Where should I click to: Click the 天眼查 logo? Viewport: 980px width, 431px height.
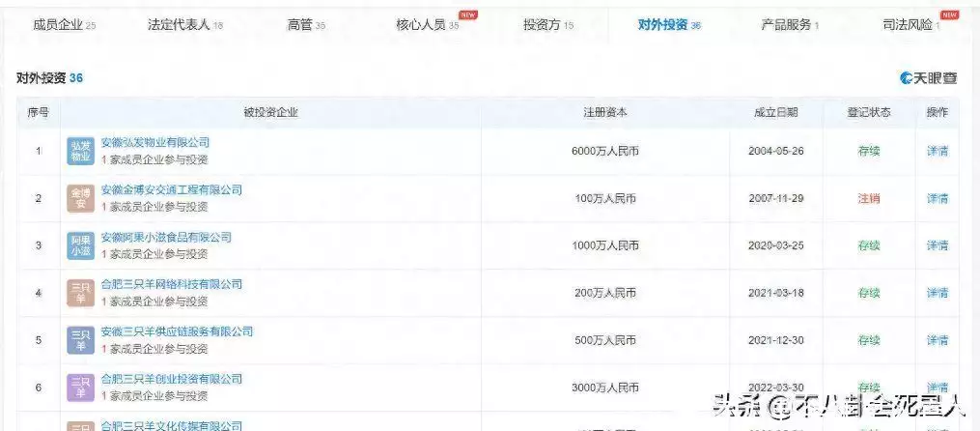(x=928, y=78)
